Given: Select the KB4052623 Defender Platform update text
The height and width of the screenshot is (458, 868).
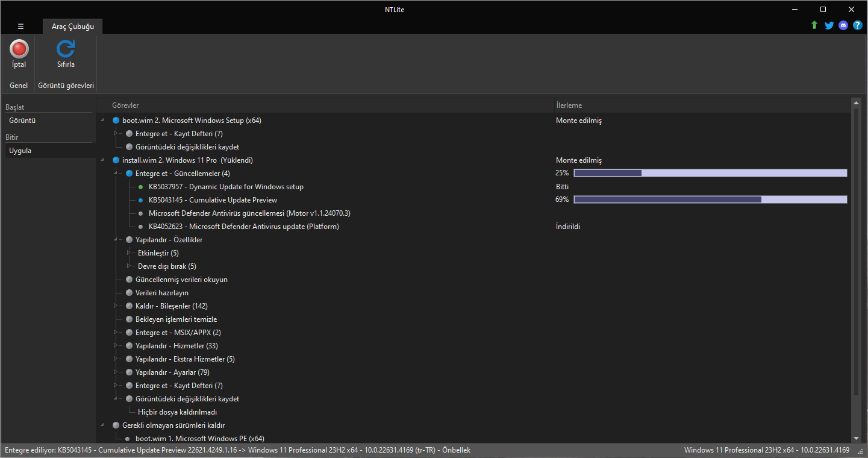Looking at the screenshot, I should 243,227.
